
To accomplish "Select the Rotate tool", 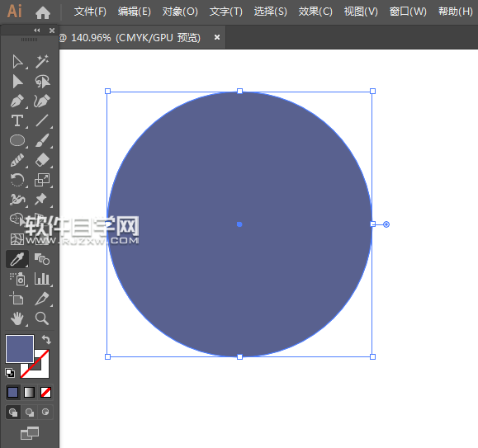I will (x=17, y=180).
